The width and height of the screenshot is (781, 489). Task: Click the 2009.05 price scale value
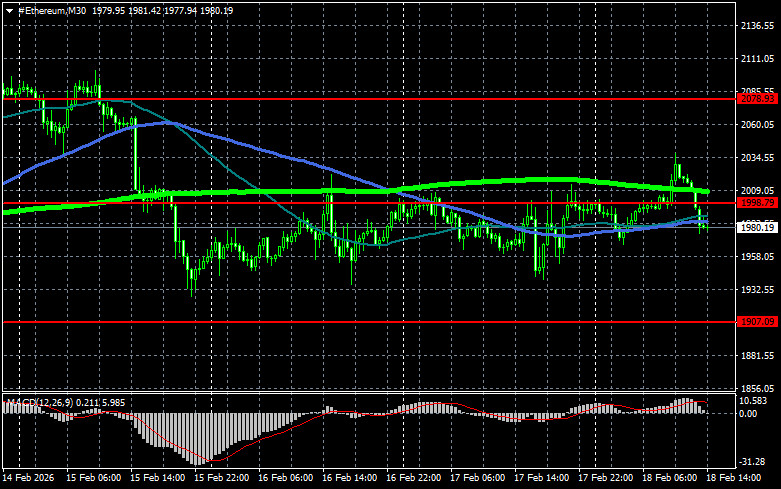pyautogui.click(x=757, y=191)
